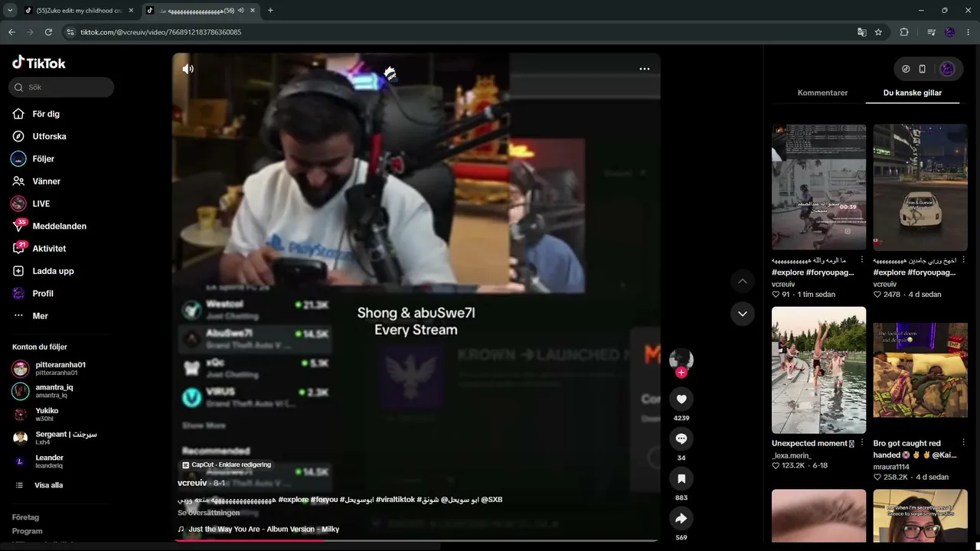The image size is (980, 551).
Task: Open the TikTok coins icon in top pill
Action: click(x=906, y=69)
